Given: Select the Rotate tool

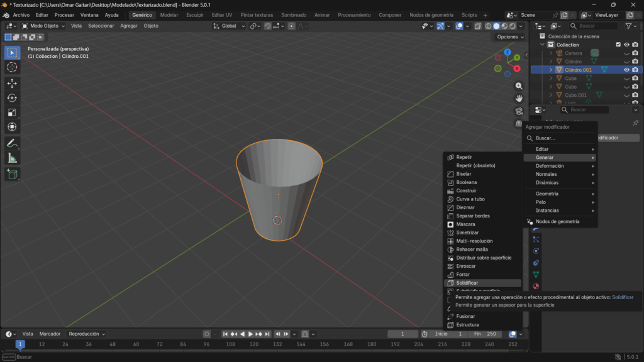Looking at the screenshot, I should pos(12,97).
